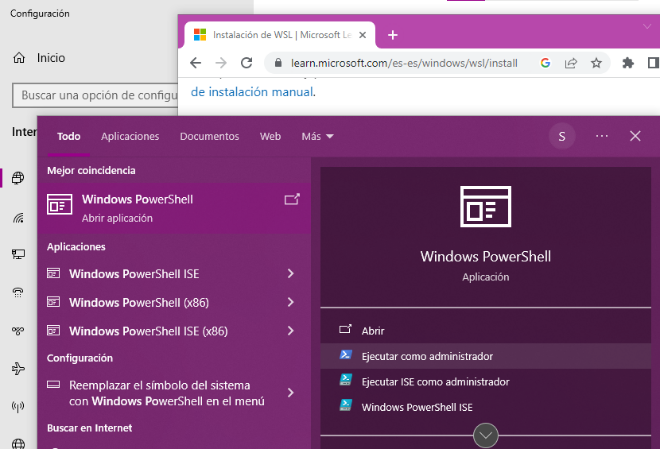
Task: Click the Buscar una opción de configuración field
Action: 95,96
